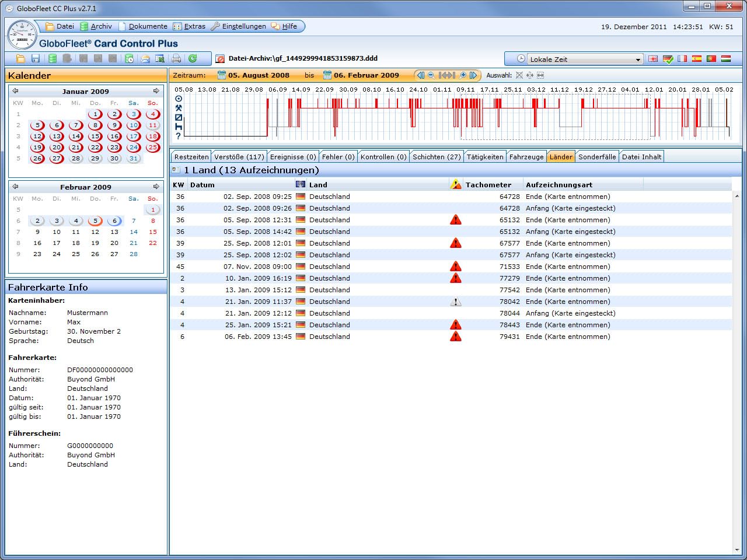The height and width of the screenshot is (560, 747).
Task: Go to previous month from Februar 2009
Action: 15,187
